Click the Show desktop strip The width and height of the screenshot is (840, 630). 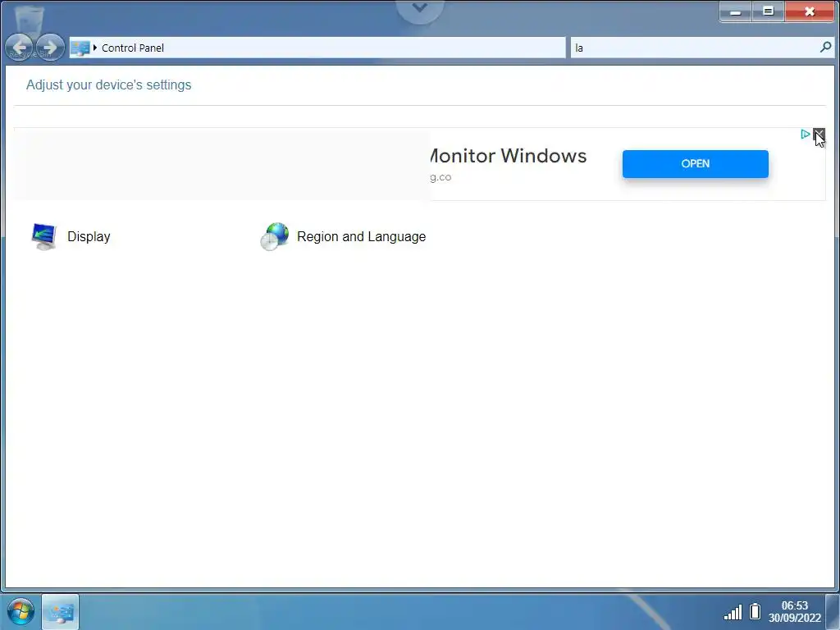[833, 611]
